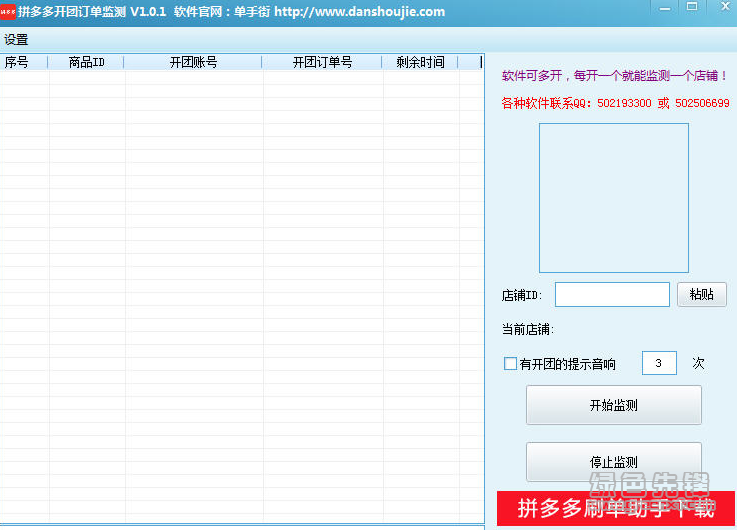
Task: Focus the 店铺ID input field
Action: [612, 295]
